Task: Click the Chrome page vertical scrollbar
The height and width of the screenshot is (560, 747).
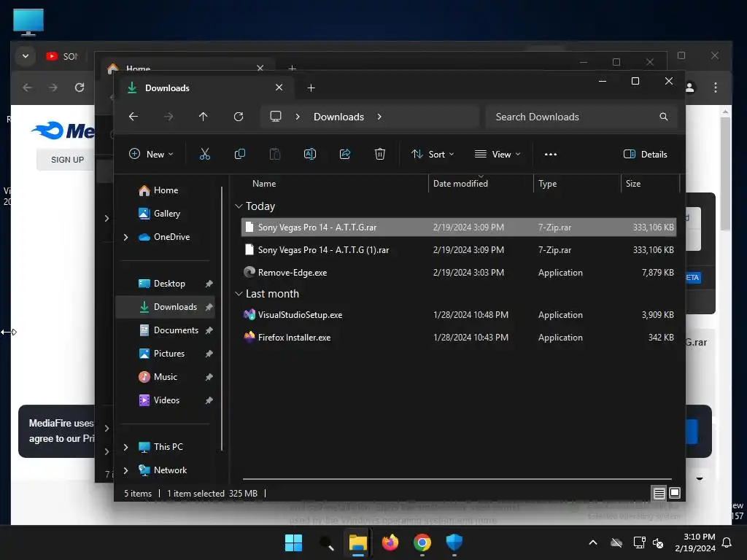Action: click(x=725, y=173)
